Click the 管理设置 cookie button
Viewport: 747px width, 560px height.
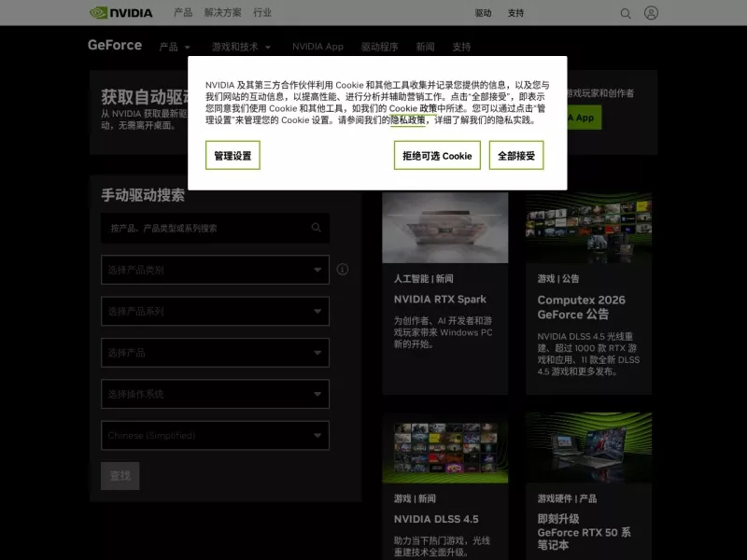click(x=233, y=155)
